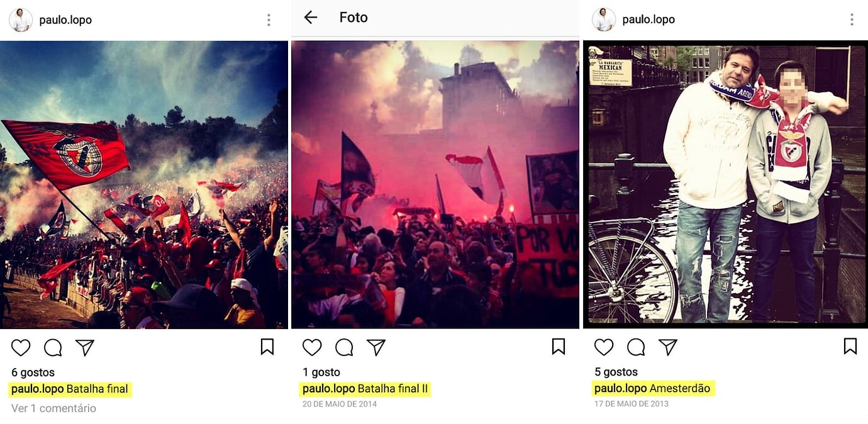Tap the profile avatar in the Amesterdão post header
The width and height of the screenshot is (868, 424).
pyautogui.click(x=604, y=20)
